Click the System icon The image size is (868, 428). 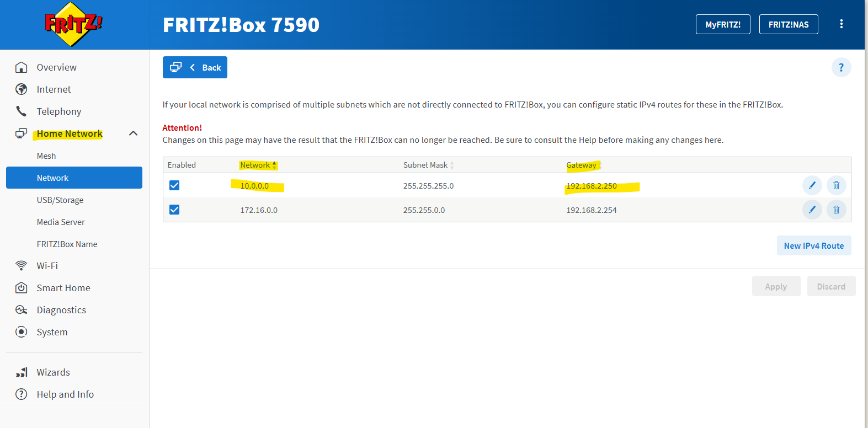click(22, 332)
